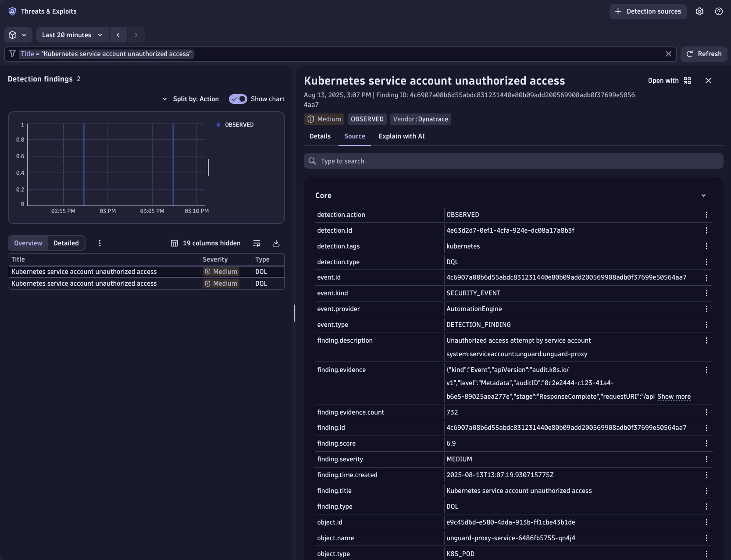Click the Refresh button

[704, 54]
